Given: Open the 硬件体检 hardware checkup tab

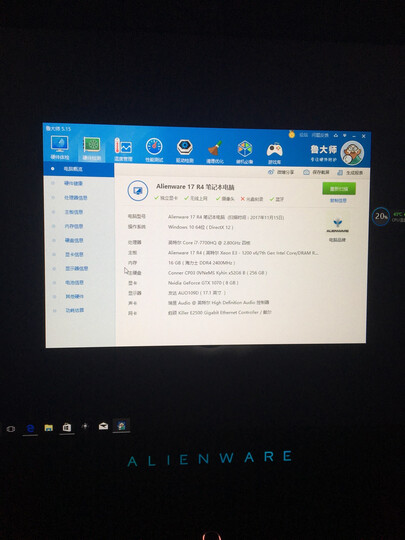Looking at the screenshot, I should pos(60,147).
